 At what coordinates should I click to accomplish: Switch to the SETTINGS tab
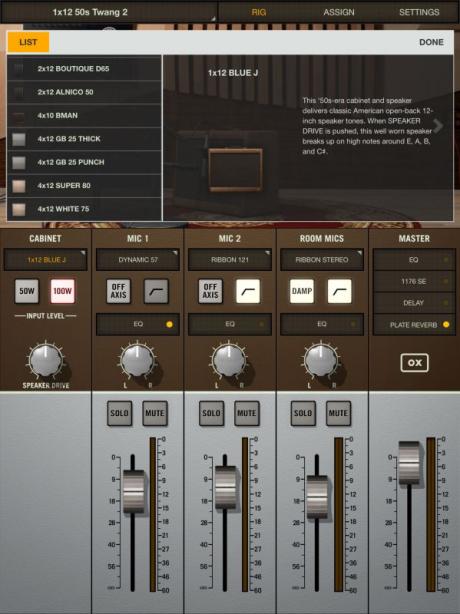coord(419,12)
